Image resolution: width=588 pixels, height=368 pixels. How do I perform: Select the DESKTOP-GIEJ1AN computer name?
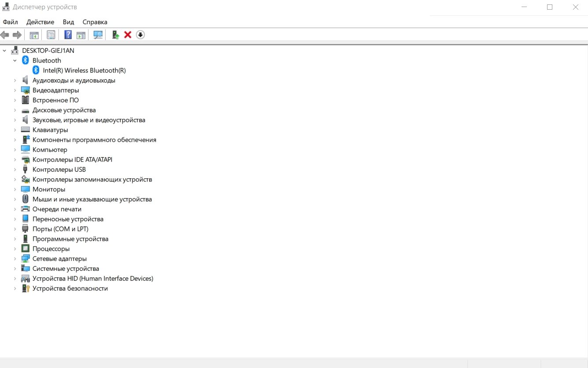click(x=48, y=51)
